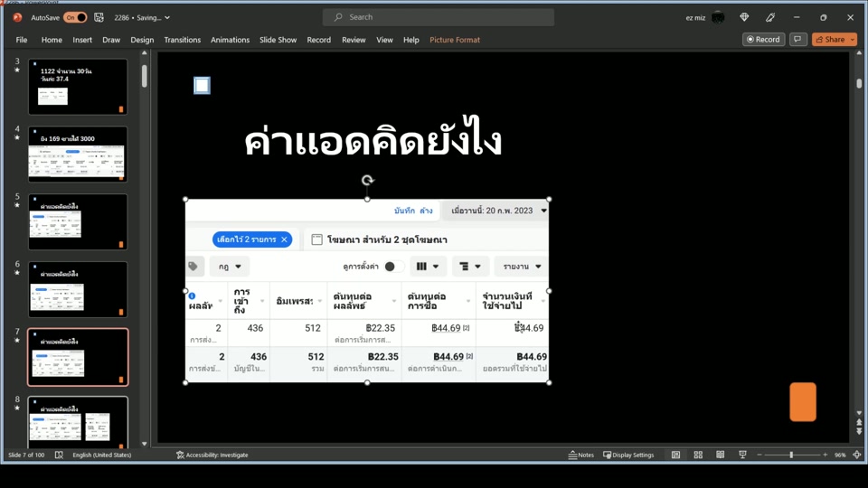
Task: Open the View tab
Action: [385, 40]
